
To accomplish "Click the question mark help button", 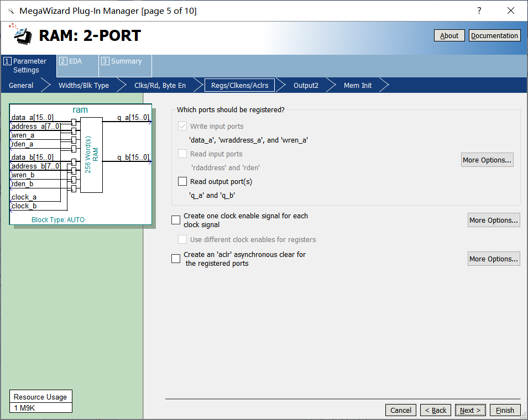I will click(479, 11).
